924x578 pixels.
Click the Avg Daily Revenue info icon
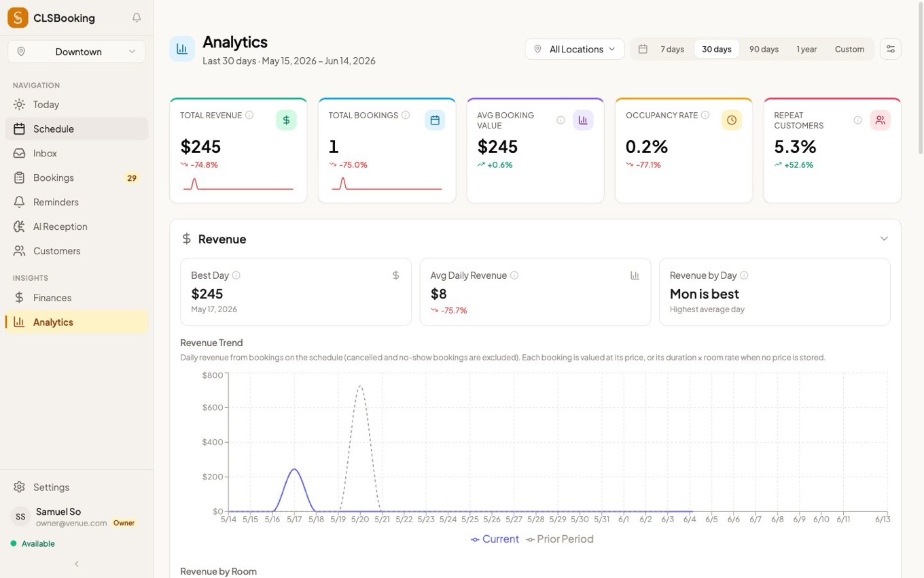[x=514, y=275]
